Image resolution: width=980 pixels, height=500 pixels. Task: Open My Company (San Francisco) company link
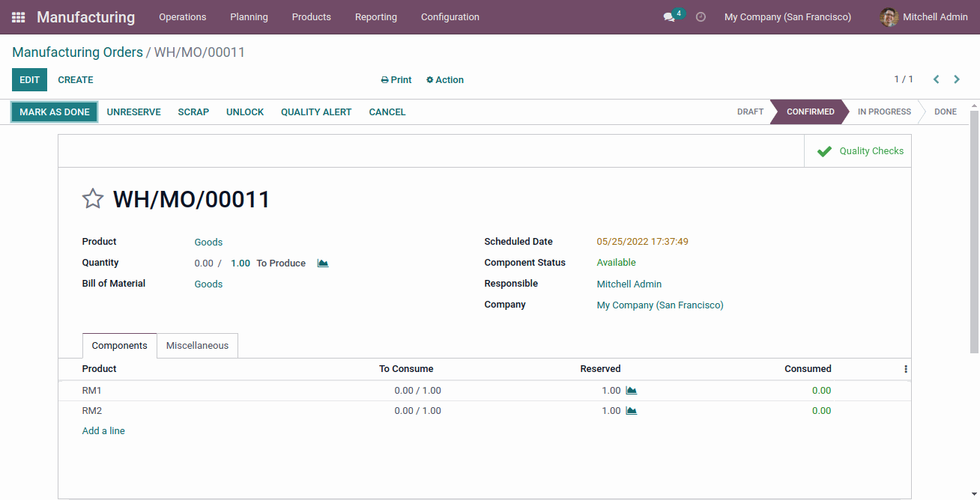click(660, 305)
